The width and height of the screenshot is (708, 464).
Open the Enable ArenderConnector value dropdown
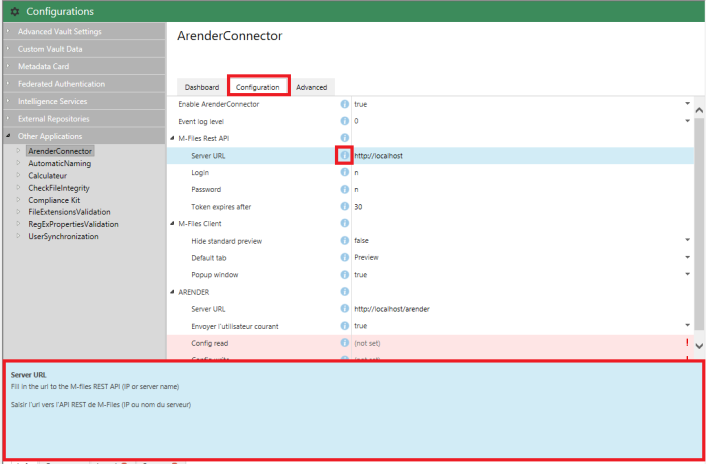(x=686, y=104)
